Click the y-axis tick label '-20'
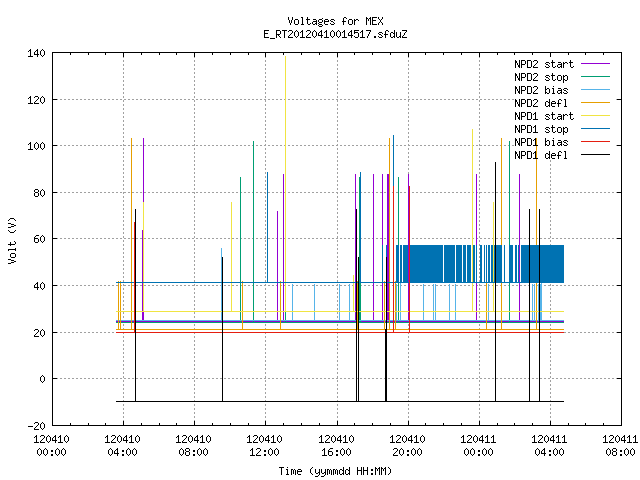This screenshot has width=640, height=480. [36, 426]
